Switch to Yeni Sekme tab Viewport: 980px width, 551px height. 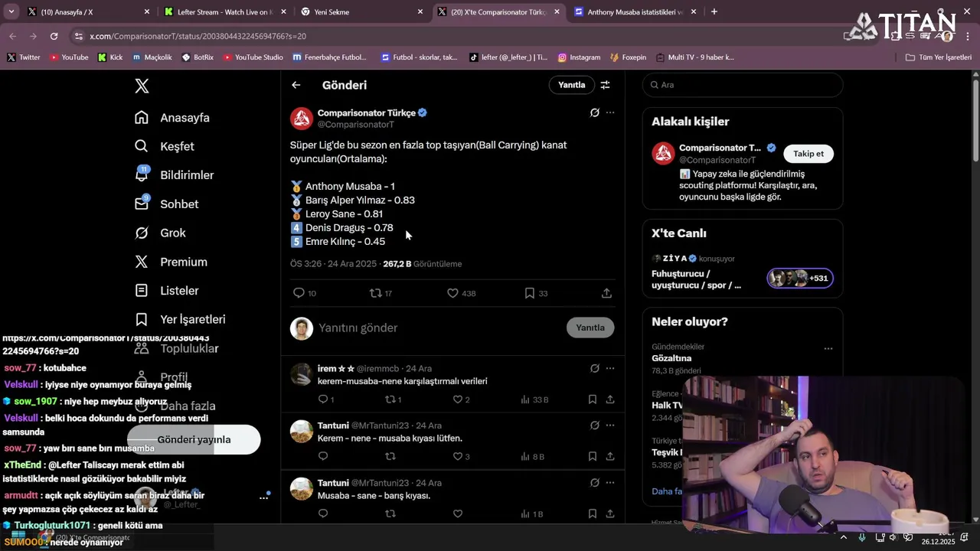point(362,11)
